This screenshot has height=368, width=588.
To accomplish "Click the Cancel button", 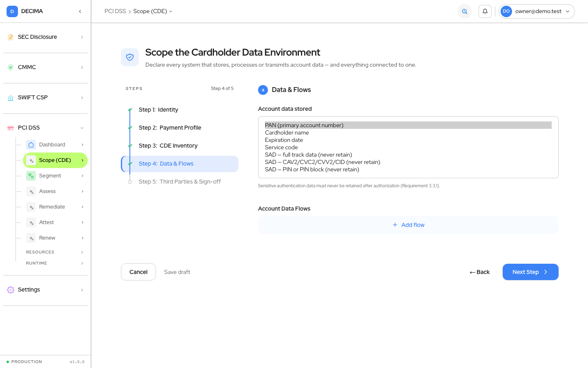I will pos(138,272).
